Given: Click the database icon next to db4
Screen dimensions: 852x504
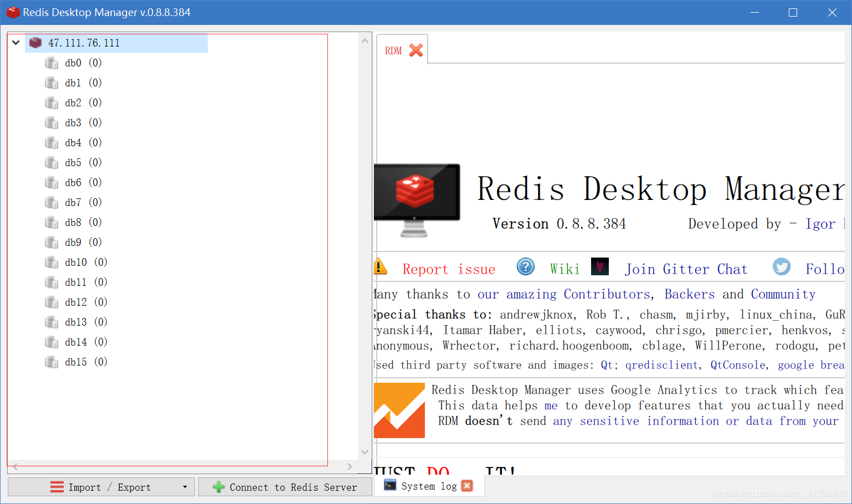Looking at the screenshot, I should 52,143.
